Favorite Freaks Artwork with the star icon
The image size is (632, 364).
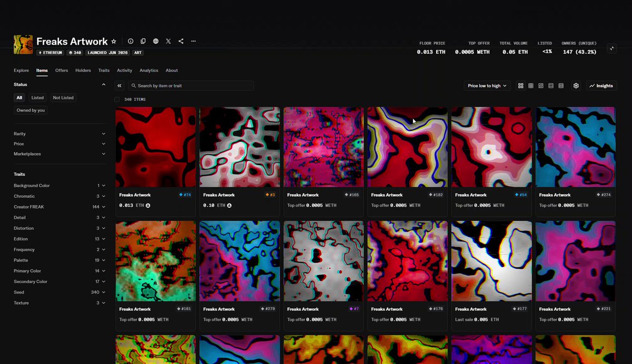pyautogui.click(x=114, y=41)
